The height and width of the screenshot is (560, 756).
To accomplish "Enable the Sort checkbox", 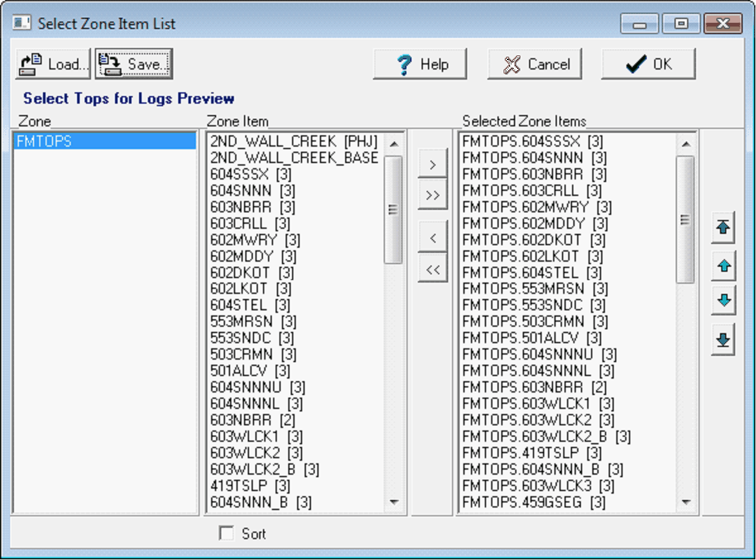I will click(226, 533).
